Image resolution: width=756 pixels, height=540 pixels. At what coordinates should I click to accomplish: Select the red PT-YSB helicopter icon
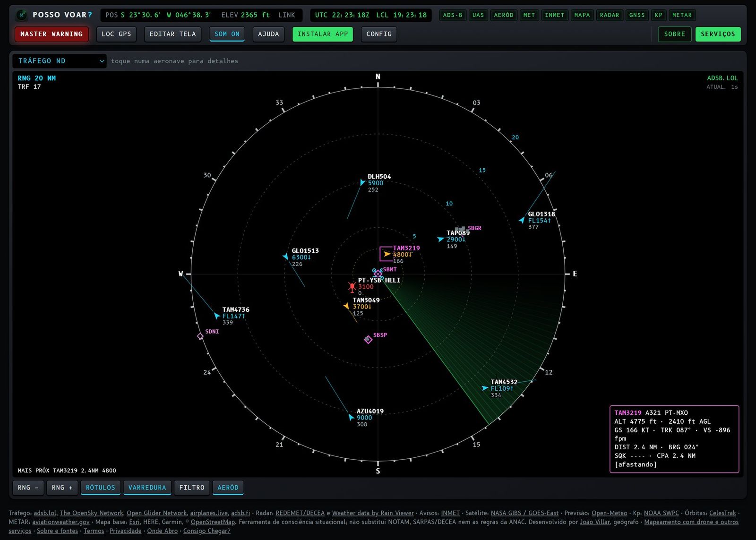tap(352, 286)
